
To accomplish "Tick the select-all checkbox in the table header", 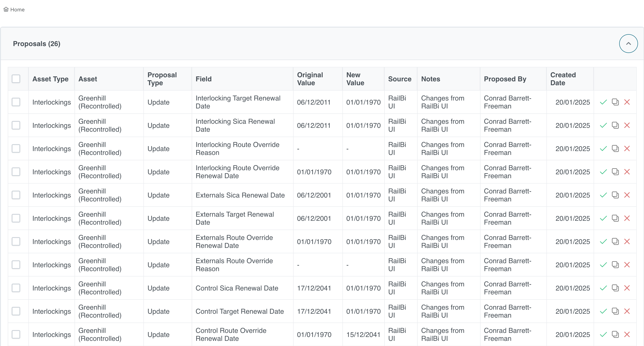I will 16,79.
